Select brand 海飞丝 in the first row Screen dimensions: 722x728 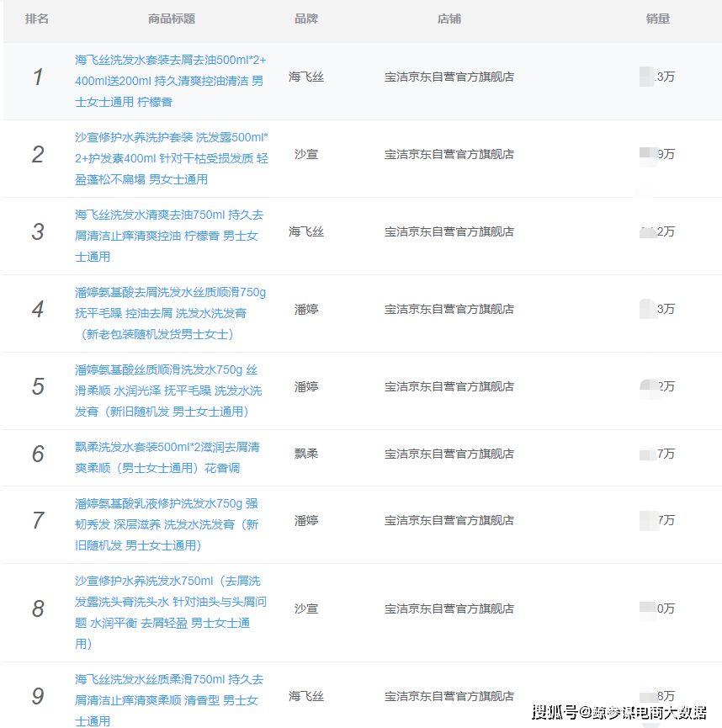(x=305, y=76)
